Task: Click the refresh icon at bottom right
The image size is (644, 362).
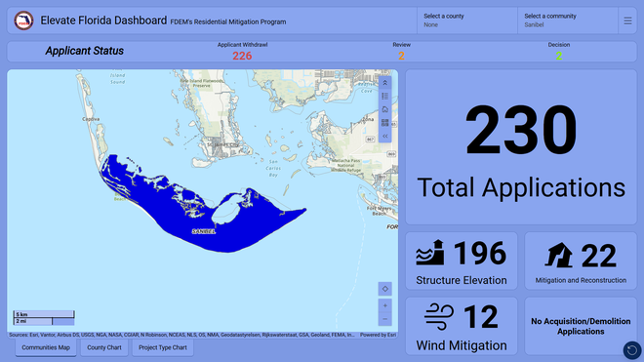Action: (631, 350)
